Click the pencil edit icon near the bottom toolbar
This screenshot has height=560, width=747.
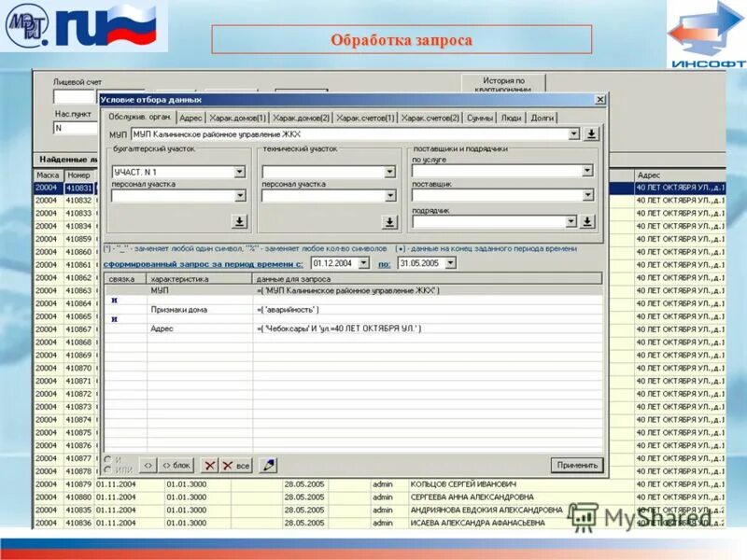pos(267,464)
